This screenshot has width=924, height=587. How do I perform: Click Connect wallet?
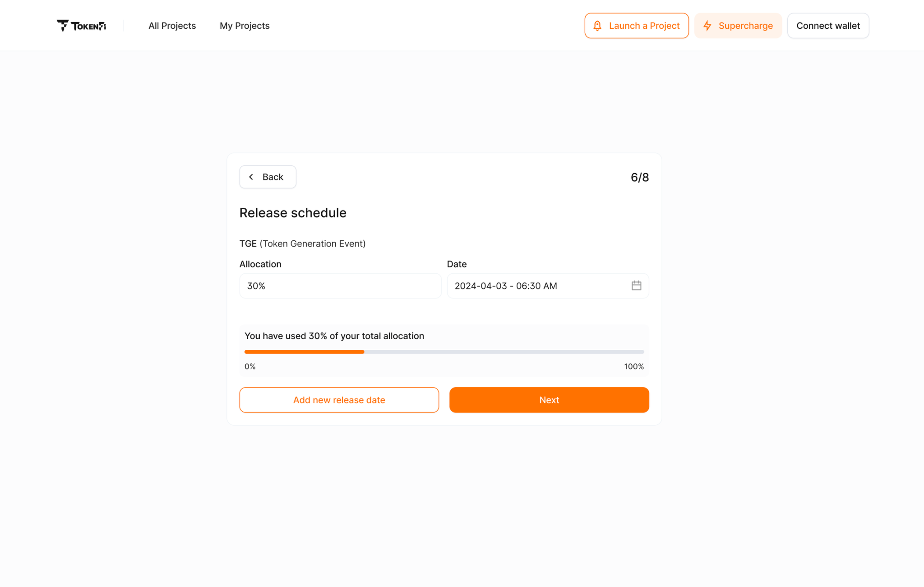point(828,25)
